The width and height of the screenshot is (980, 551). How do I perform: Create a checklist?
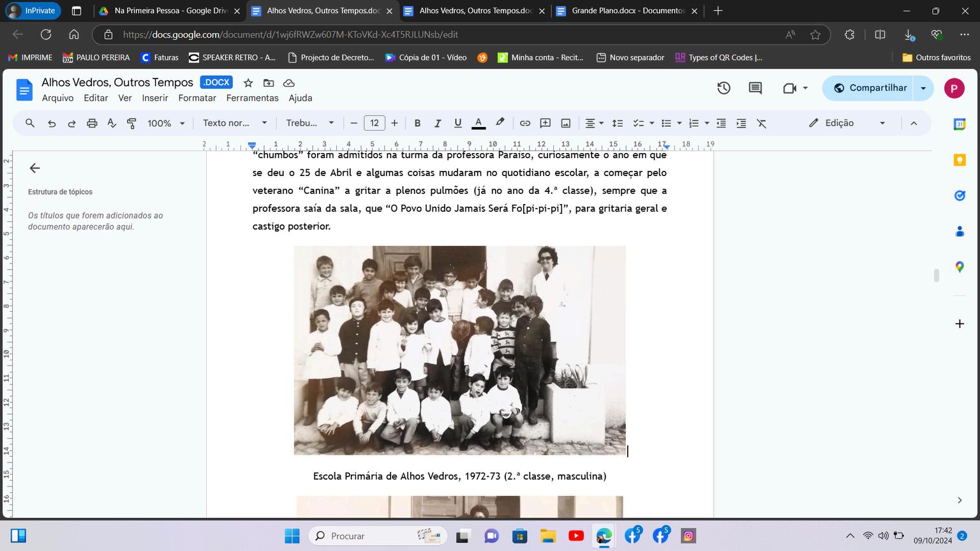638,123
